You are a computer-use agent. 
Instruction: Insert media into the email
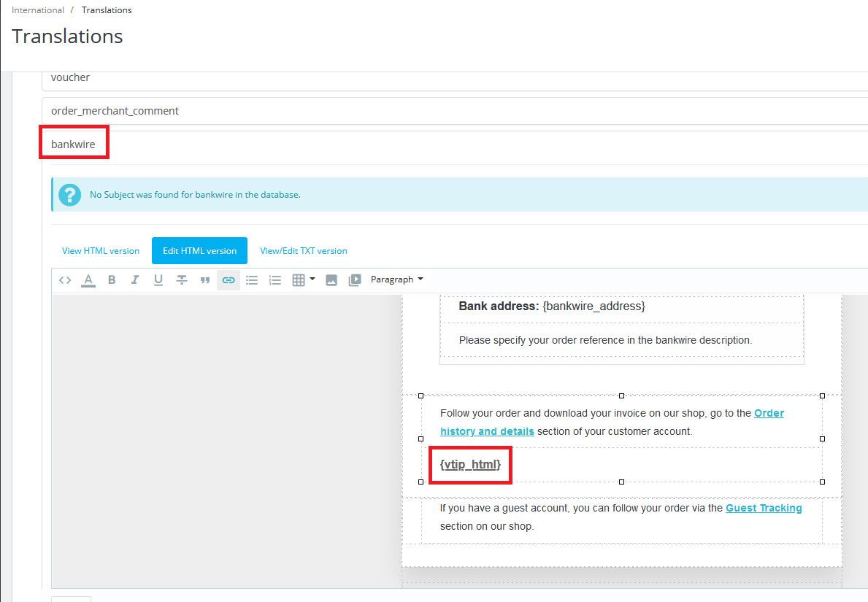(355, 280)
